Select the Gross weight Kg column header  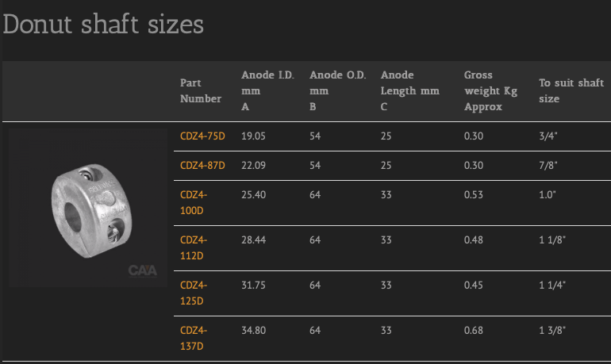point(490,90)
